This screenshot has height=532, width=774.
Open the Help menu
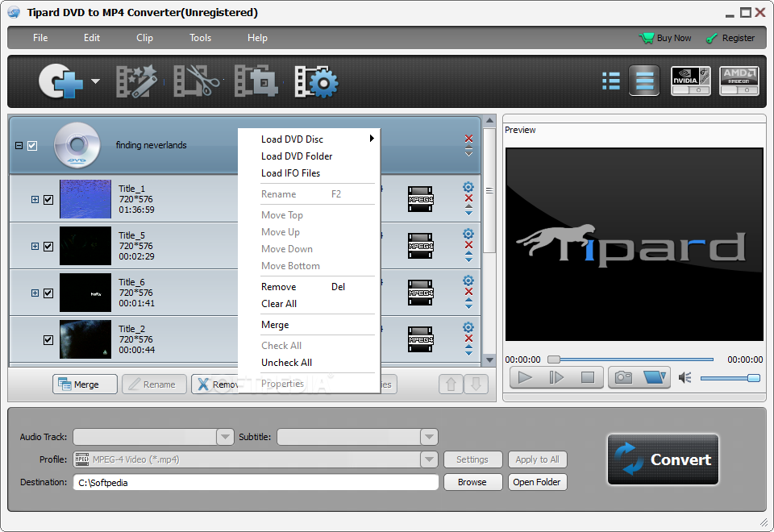coord(257,38)
